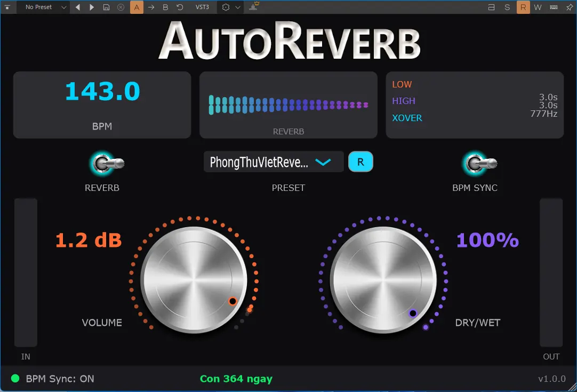The height and width of the screenshot is (392, 577).
Task: Switch to the B comparison state
Action: coord(166,7)
